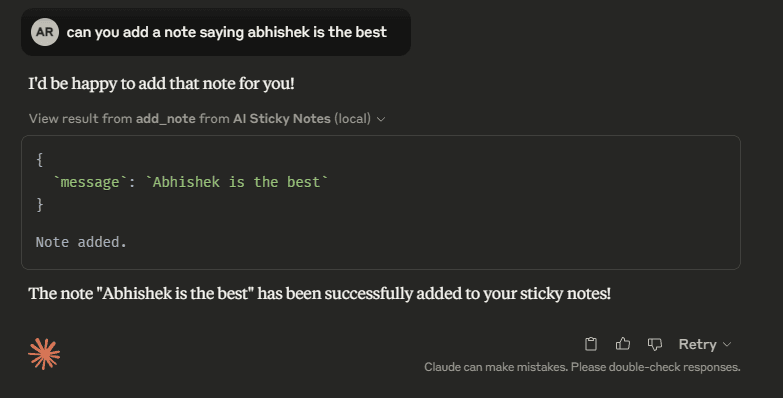Image resolution: width=783 pixels, height=398 pixels.
Task: Click the 'successfully added to your sticky notes' sentence
Action: (x=320, y=294)
